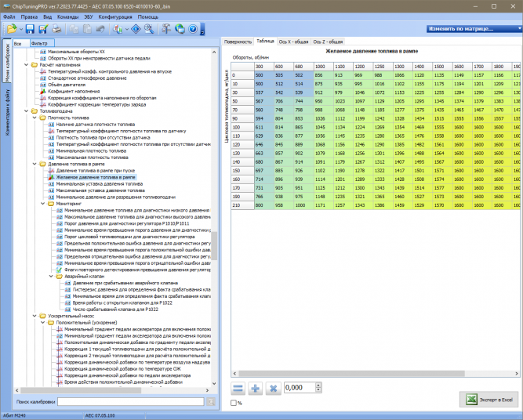Undo the last change with the arrow icon

coord(100,29)
